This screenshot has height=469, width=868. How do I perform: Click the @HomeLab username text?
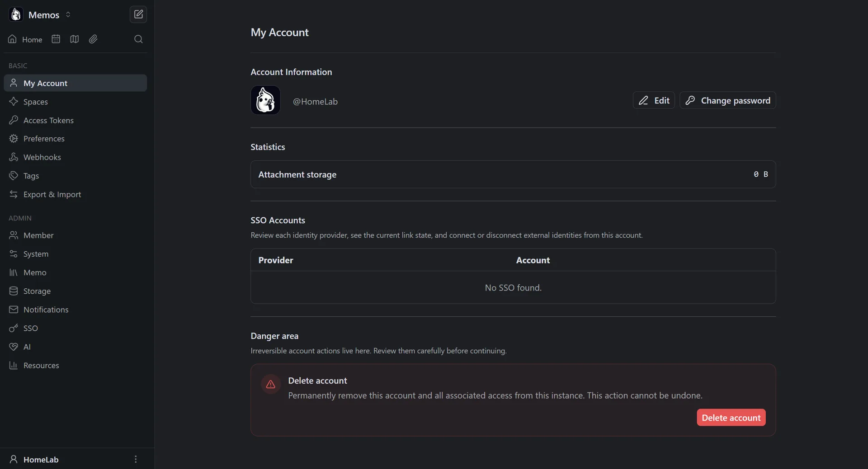315,102
